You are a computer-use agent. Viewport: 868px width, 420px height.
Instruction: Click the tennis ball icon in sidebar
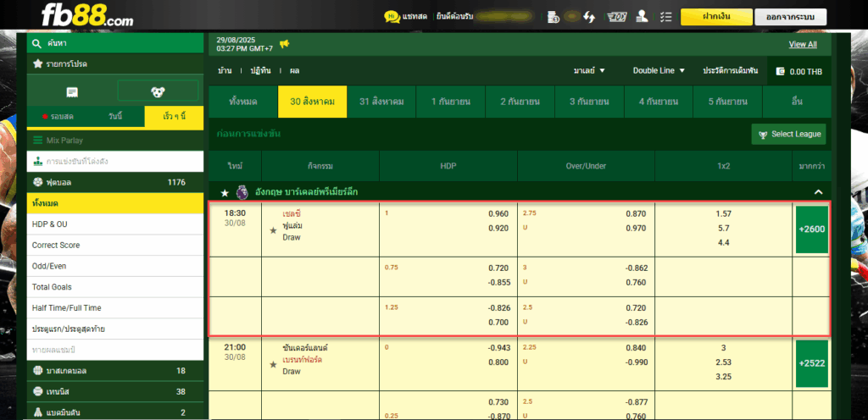coord(37,392)
